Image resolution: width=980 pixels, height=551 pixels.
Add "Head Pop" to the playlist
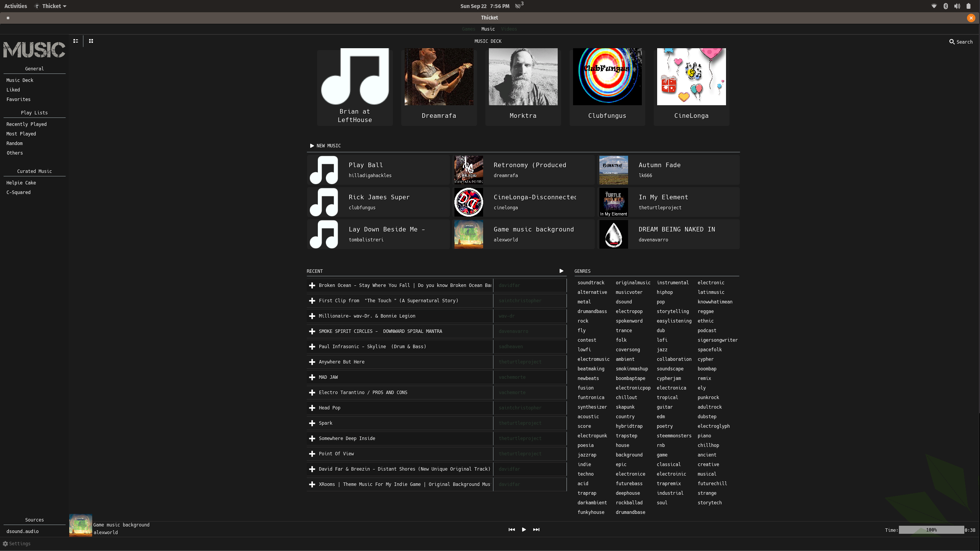[312, 408]
